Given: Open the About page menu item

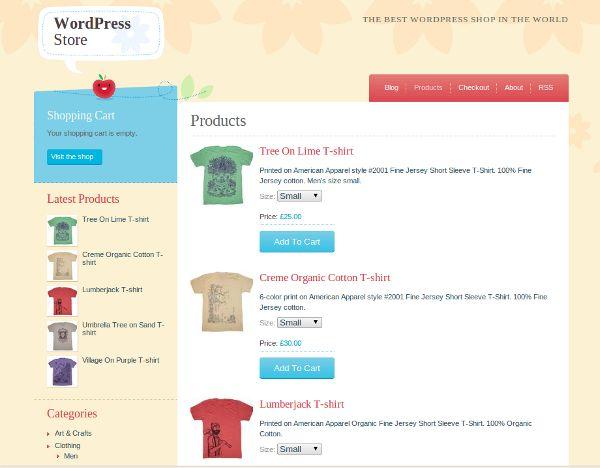Looking at the screenshot, I should [x=514, y=88].
